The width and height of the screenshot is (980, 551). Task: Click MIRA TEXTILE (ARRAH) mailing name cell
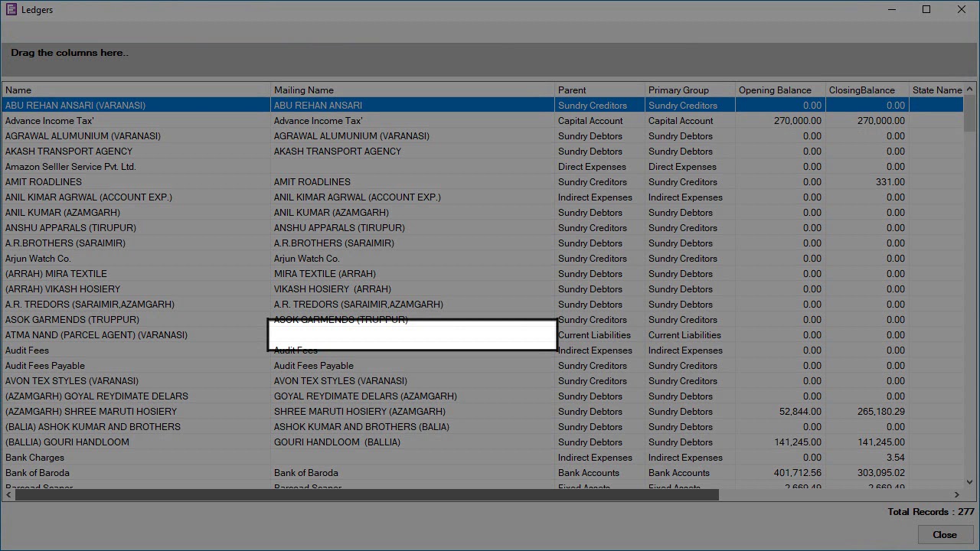(x=413, y=273)
